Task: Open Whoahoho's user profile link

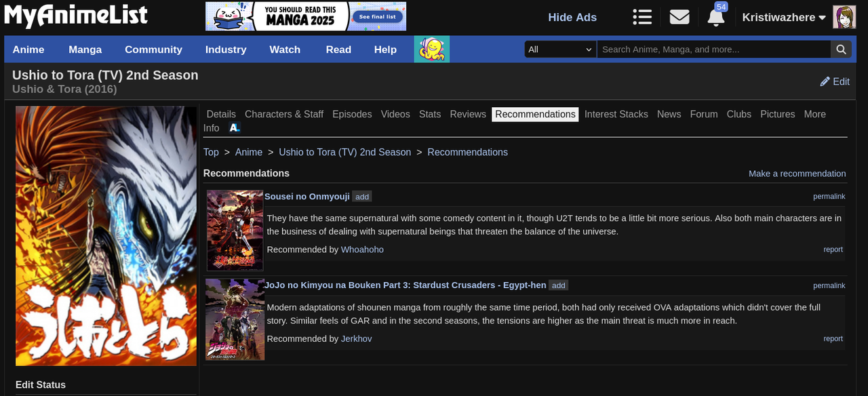Action: click(x=362, y=250)
